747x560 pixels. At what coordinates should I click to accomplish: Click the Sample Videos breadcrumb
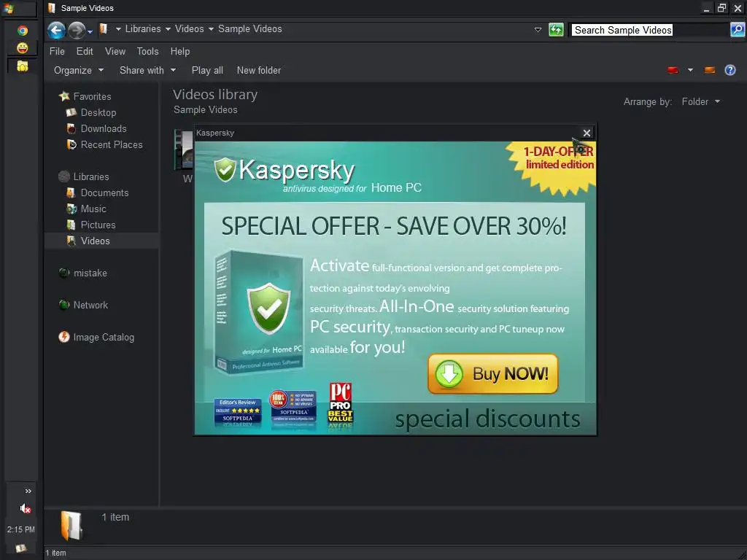(x=249, y=29)
